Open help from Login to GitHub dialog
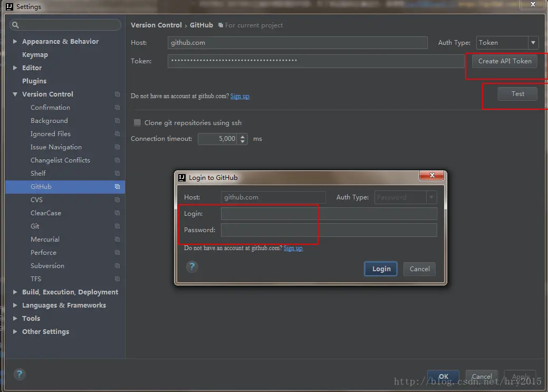Screen dimensions: 548x392 192,267
